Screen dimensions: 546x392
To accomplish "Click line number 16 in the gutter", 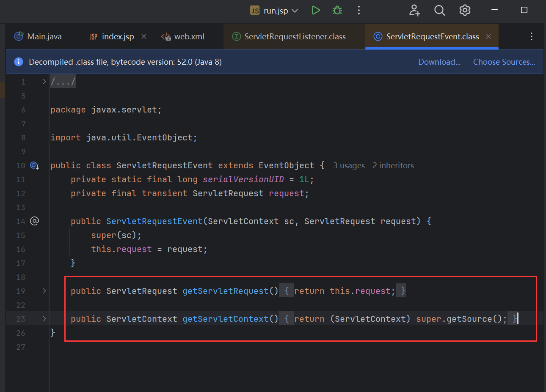I will (x=21, y=249).
